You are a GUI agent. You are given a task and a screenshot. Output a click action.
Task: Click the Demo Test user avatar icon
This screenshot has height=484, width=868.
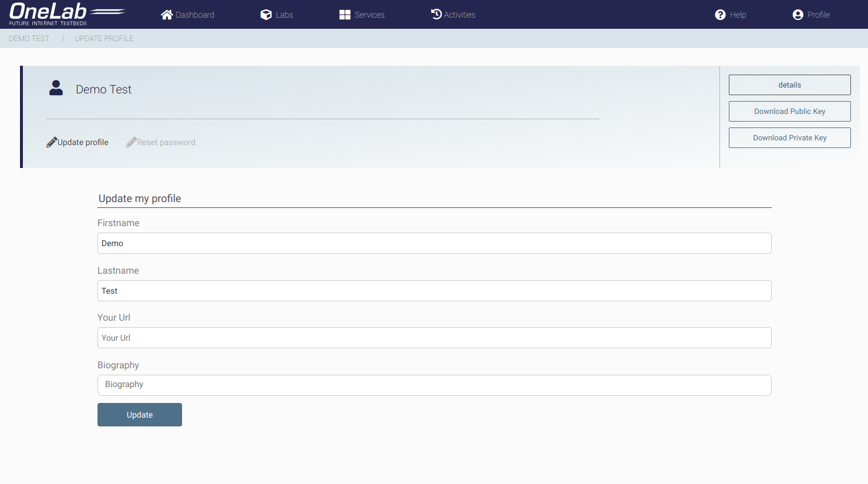pyautogui.click(x=56, y=88)
